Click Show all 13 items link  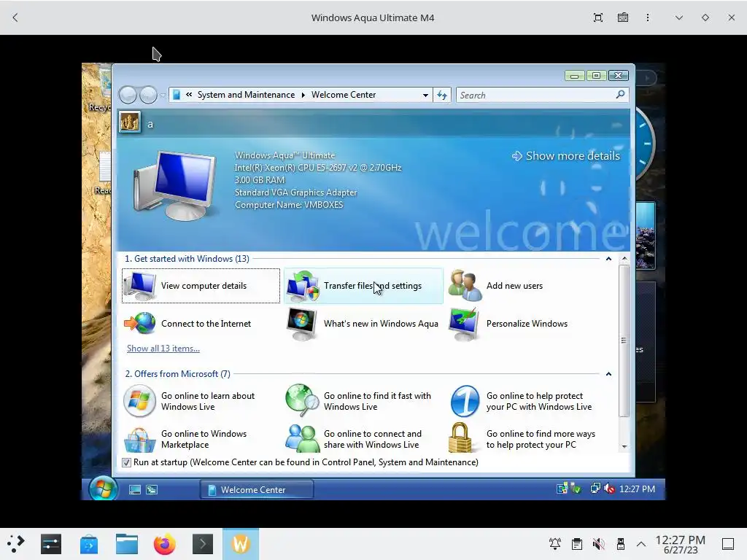[163, 349]
